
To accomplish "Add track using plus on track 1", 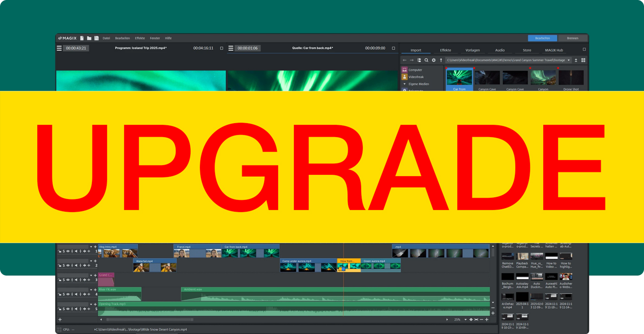I will pyautogui.click(x=95, y=247).
